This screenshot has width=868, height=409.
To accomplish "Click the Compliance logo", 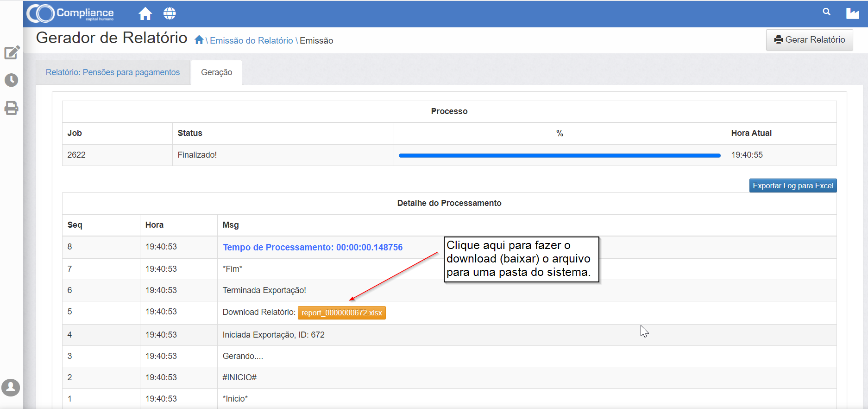I will point(70,13).
